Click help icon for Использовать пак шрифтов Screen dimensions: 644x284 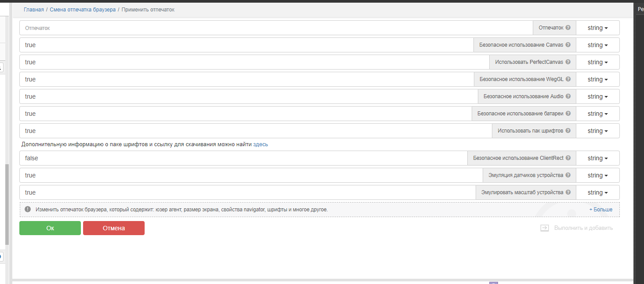[568, 131]
